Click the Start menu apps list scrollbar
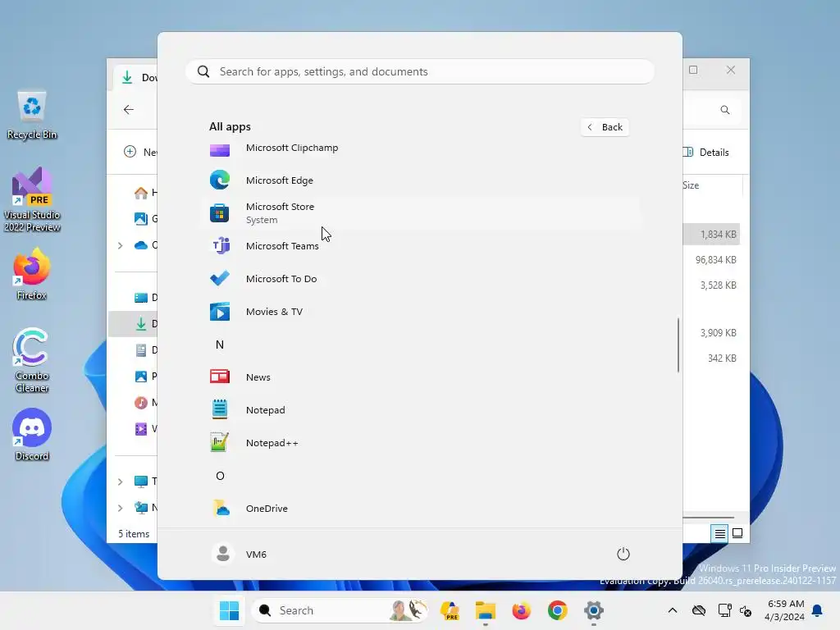 [678, 345]
